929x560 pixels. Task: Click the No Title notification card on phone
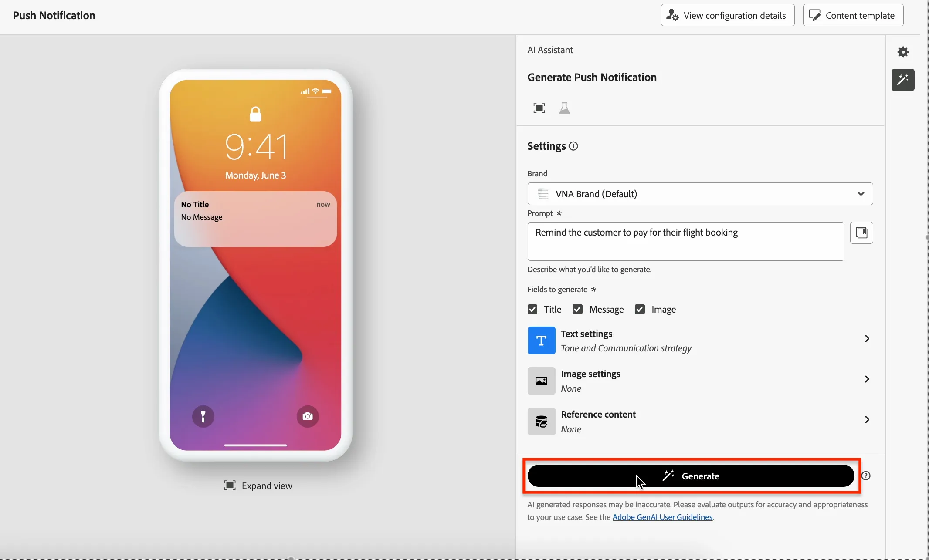[255, 219]
